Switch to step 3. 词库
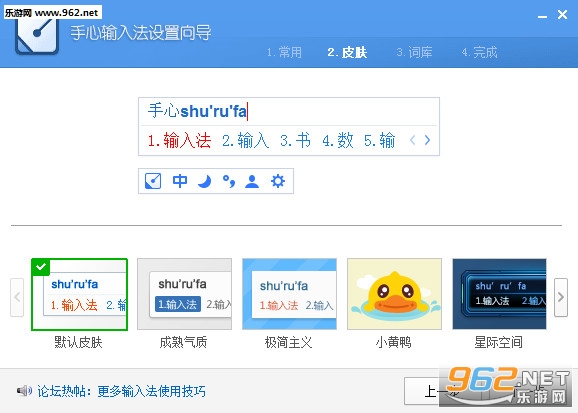578x413 pixels. pyautogui.click(x=414, y=52)
